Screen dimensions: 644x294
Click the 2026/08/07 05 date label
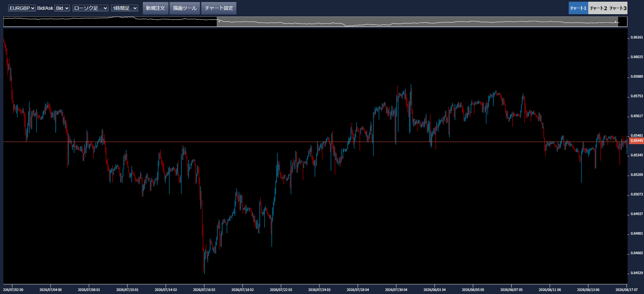[x=511, y=290]
